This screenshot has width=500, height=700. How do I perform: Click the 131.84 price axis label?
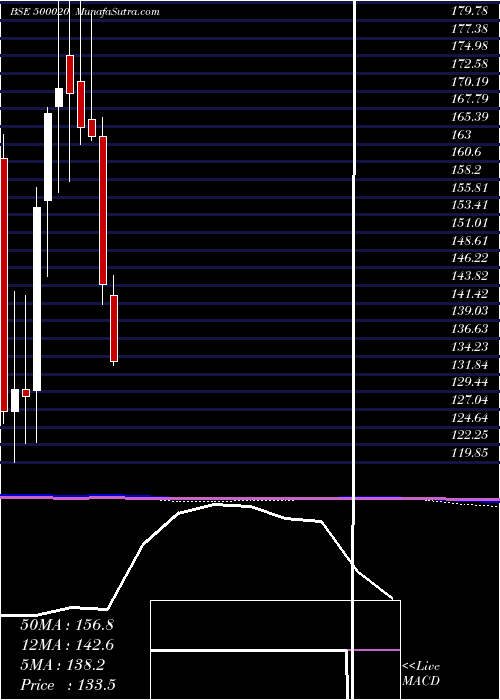(470, 364)
